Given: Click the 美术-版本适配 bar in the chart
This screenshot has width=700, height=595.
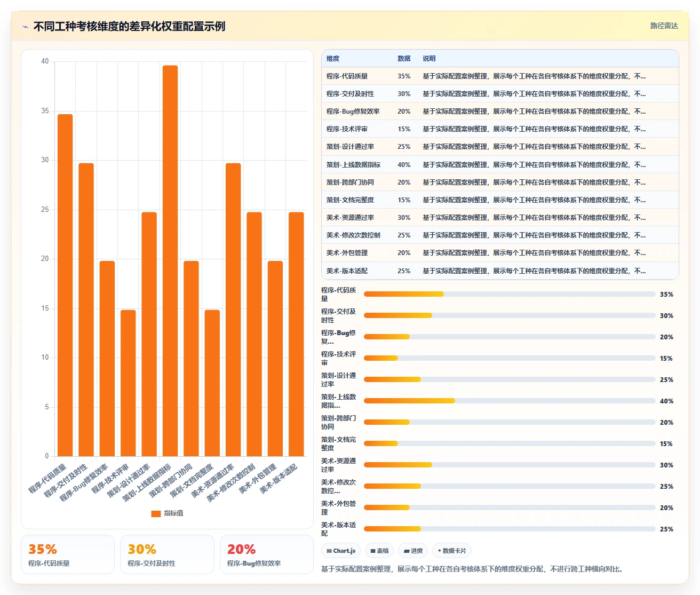Looking at the screenshot, I should 296,335.
